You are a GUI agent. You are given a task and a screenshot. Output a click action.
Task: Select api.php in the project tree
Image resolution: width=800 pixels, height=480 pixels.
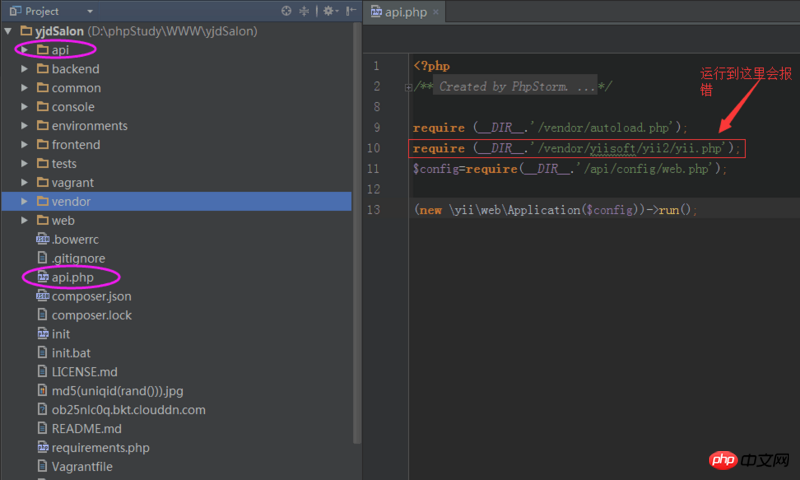tap(72, 277)
